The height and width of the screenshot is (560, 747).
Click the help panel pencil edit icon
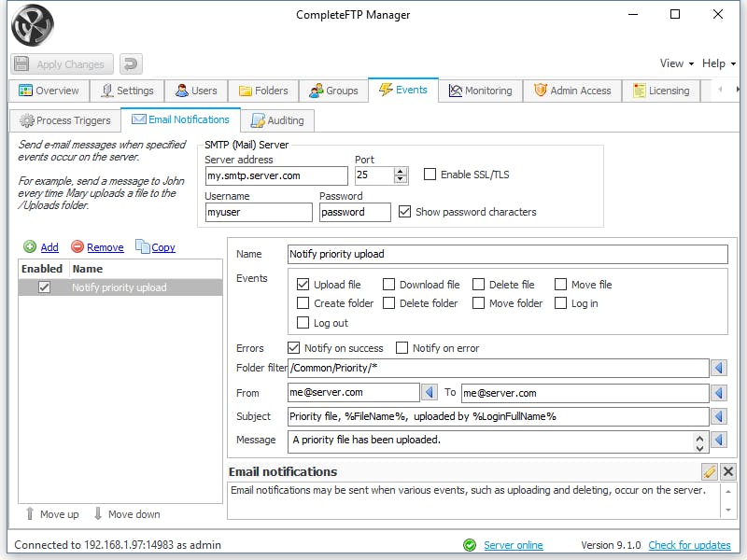710,471
